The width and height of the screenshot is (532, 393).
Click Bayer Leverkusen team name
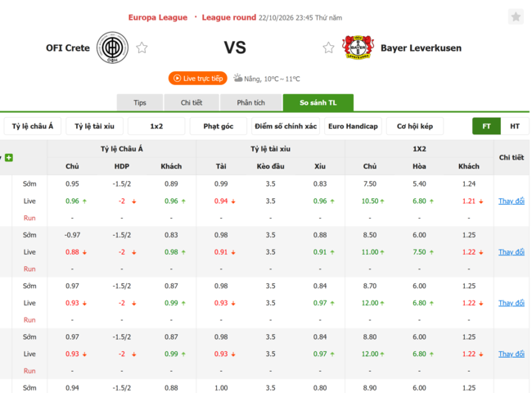(x=421, y=47)
